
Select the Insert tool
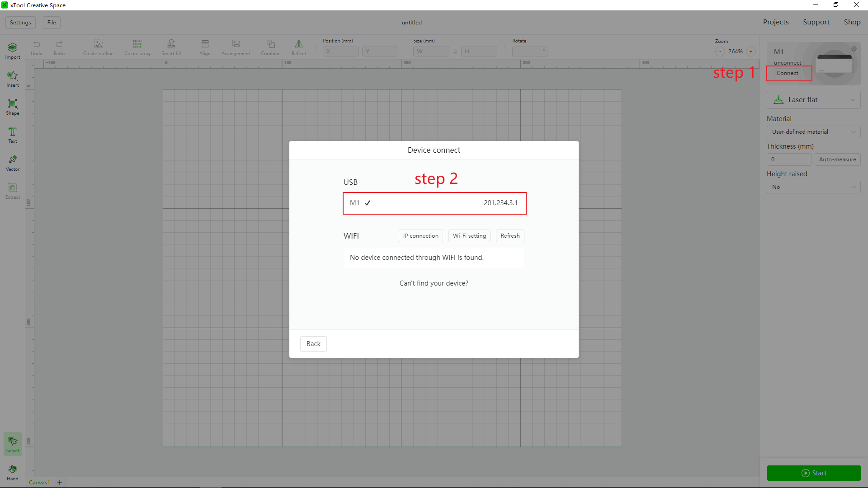[13, 79]
